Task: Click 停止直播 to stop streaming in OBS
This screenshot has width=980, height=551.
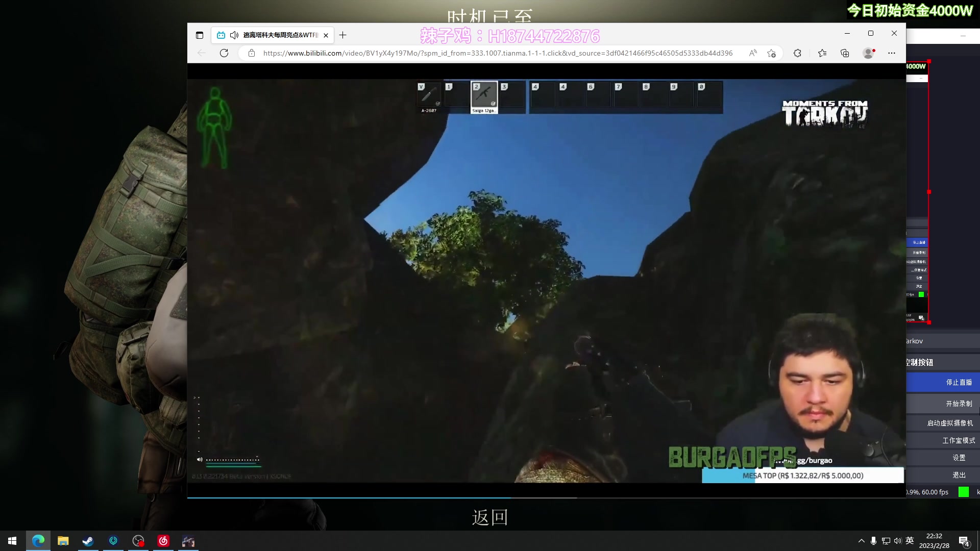Action: [943, 382]
